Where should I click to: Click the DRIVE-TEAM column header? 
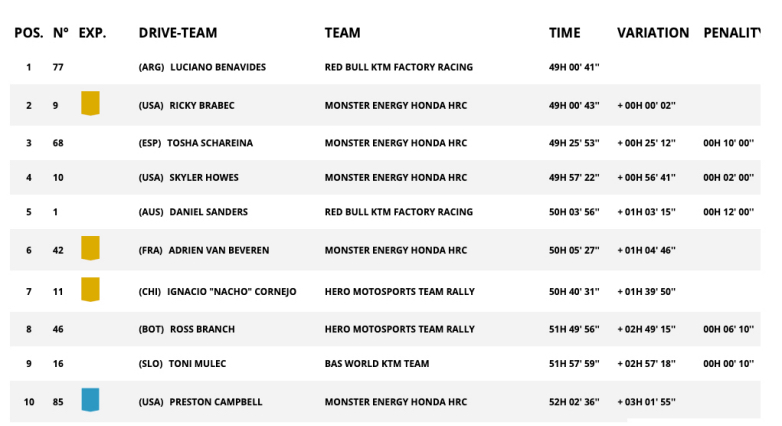pyautogui.click(x=178, y=33)
